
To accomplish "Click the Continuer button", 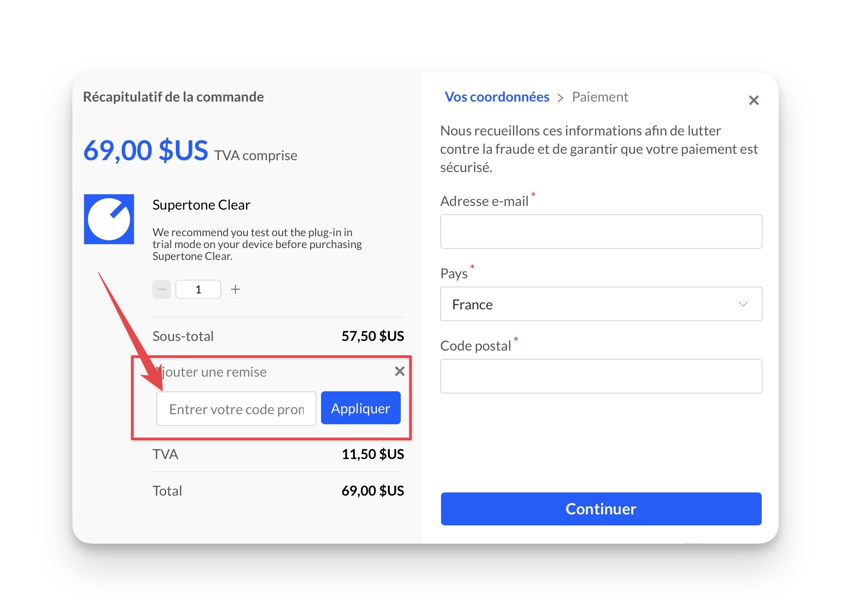I will click(x=600, y=508).
